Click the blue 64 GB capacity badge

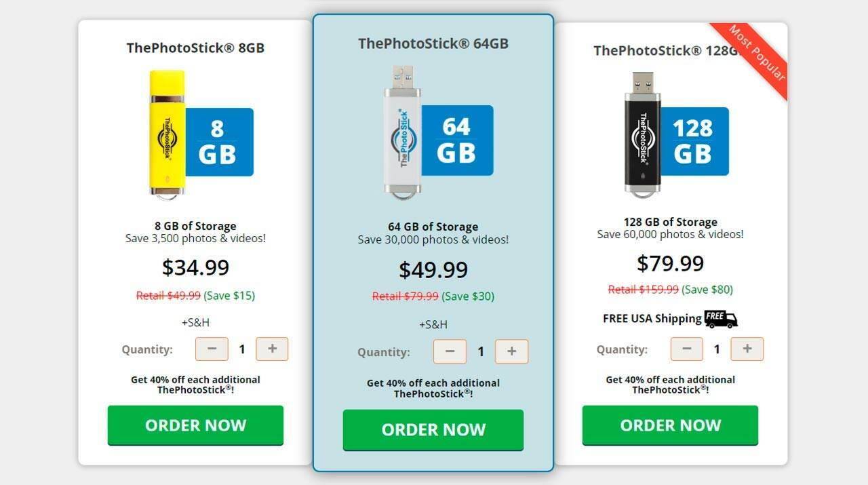pos(457,140)
